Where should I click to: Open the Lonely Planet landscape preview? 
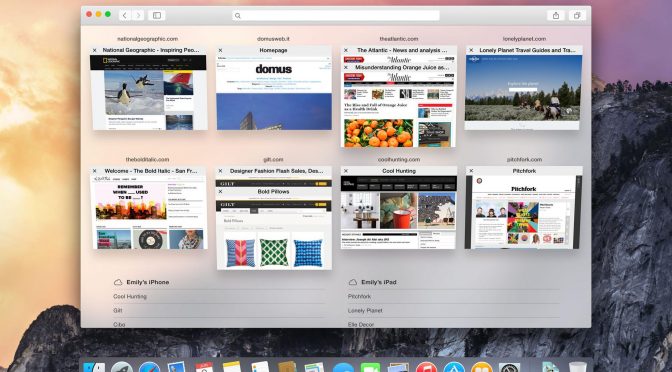click(x=523, y=92)
